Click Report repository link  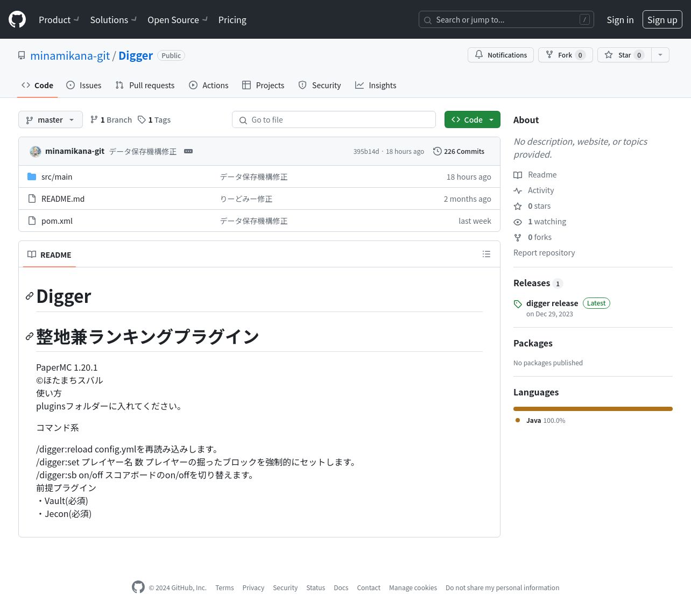pos(544,253)
